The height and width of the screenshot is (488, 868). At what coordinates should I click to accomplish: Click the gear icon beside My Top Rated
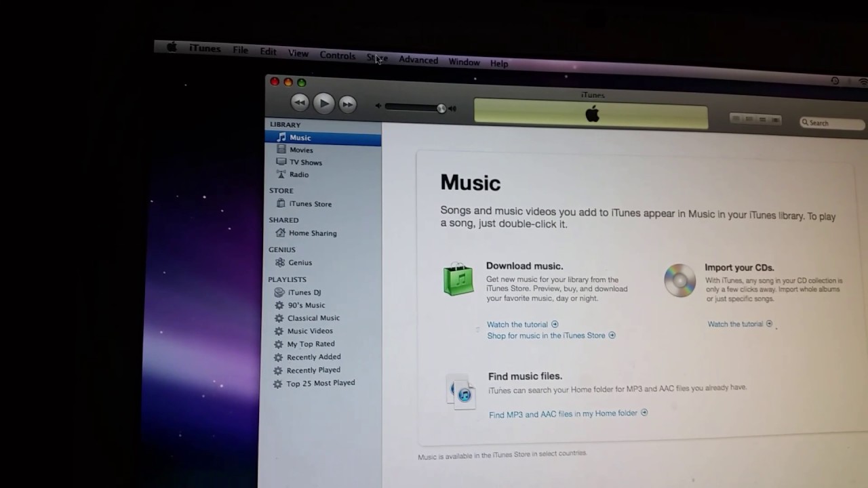pos(278,344)
